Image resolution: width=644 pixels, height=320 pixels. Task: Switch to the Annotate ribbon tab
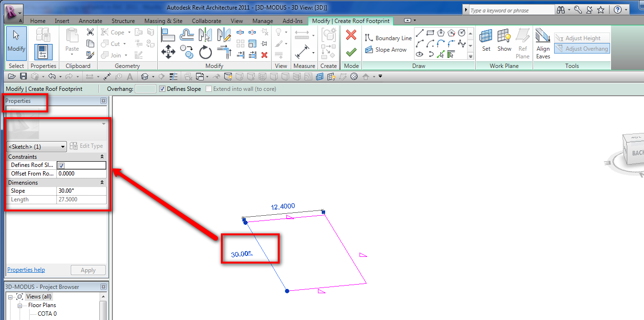(90, 21)
